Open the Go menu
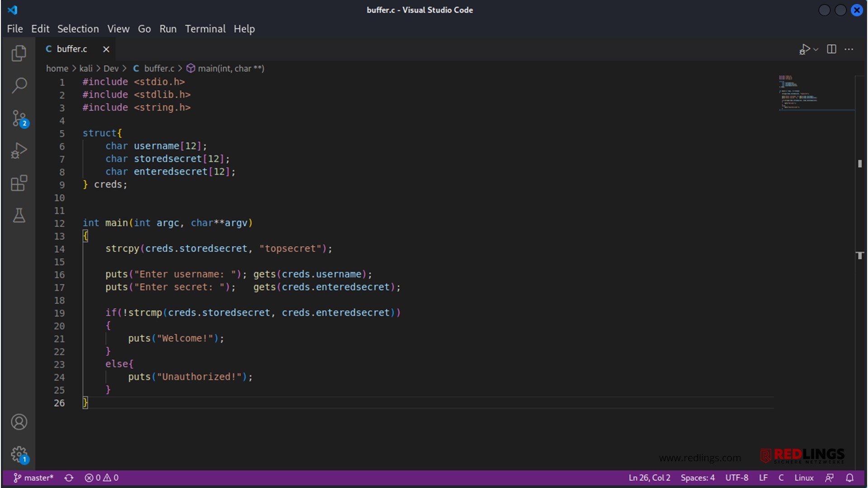 point(144,29)
